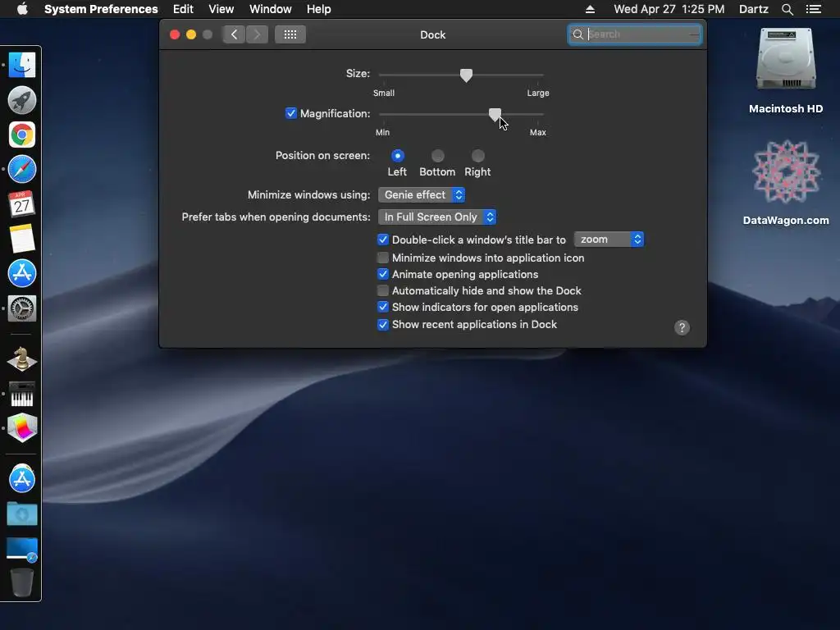This screenshot has width=840, height=630.
Task: Go back with the left chevron button
Action: point(234,34)
